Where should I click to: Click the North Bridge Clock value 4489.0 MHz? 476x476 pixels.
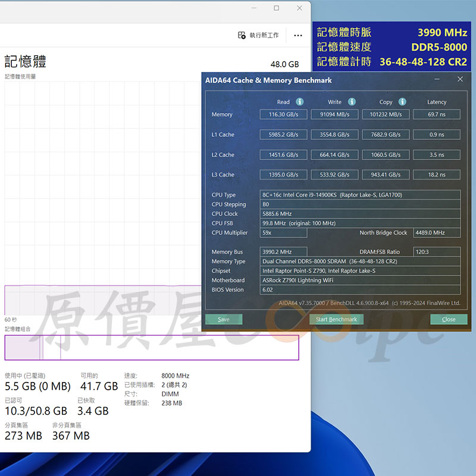click(x=437, y=233)
